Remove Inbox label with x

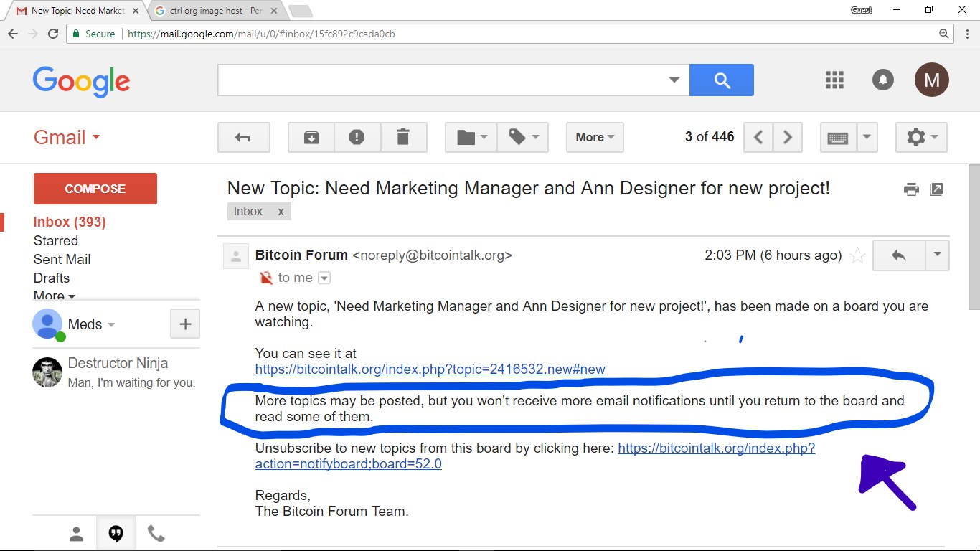click(281, 211)
